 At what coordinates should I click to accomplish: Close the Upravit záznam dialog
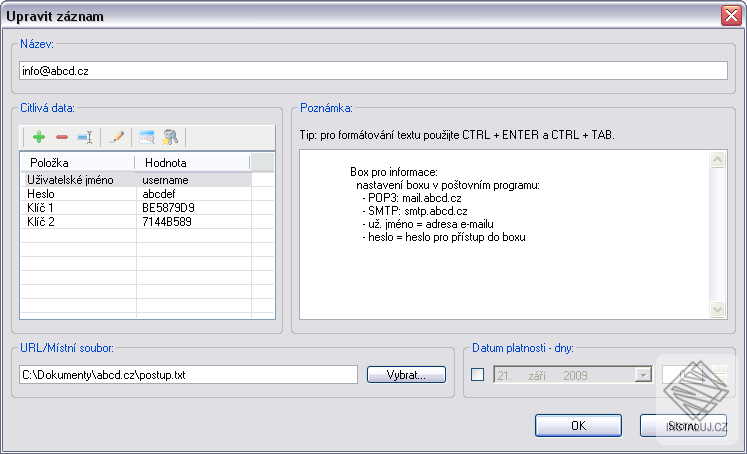pos(731,16)
